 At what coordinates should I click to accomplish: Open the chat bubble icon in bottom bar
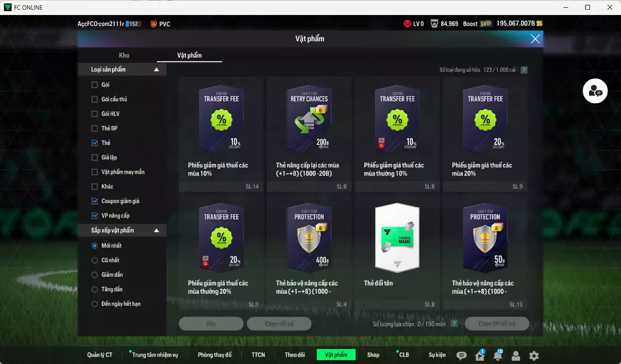coord(461,356)
